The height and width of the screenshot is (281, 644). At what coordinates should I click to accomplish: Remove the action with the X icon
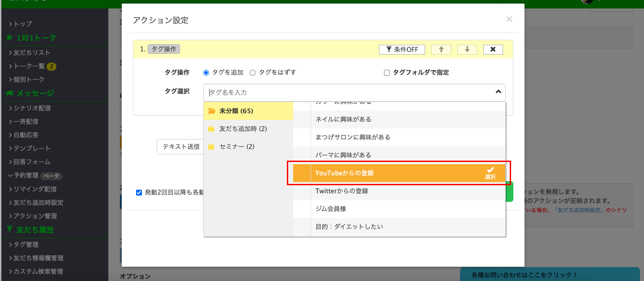click(x=493, y=49)
